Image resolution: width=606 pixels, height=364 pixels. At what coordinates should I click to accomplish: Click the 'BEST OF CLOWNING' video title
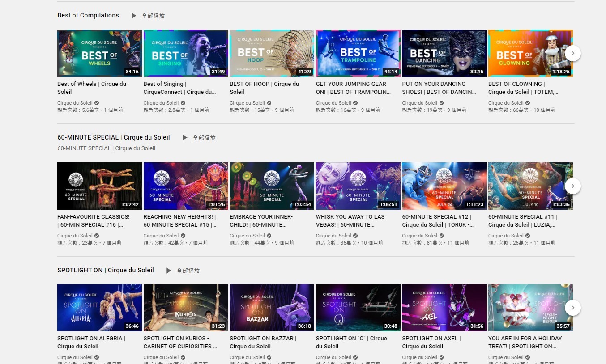[523, 88]
